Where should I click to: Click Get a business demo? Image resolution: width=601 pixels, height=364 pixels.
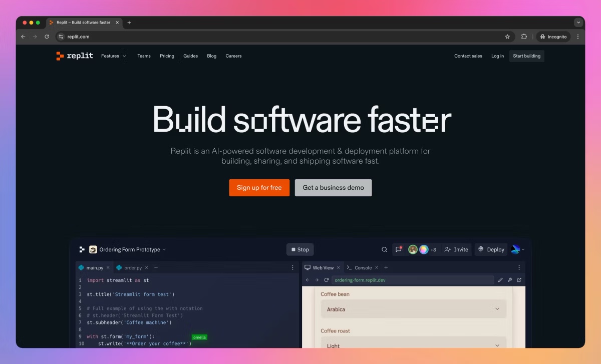click(334, 188)
